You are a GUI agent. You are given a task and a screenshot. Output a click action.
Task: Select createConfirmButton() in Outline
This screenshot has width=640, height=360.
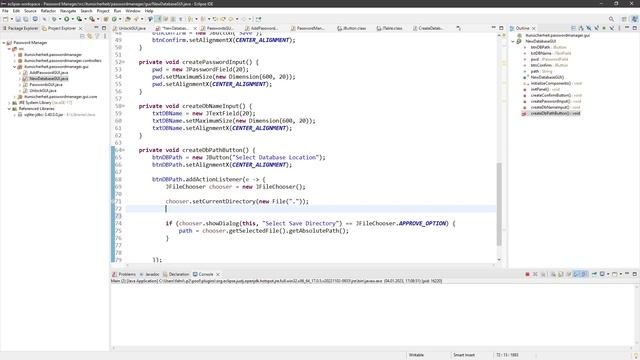(551, 95)
